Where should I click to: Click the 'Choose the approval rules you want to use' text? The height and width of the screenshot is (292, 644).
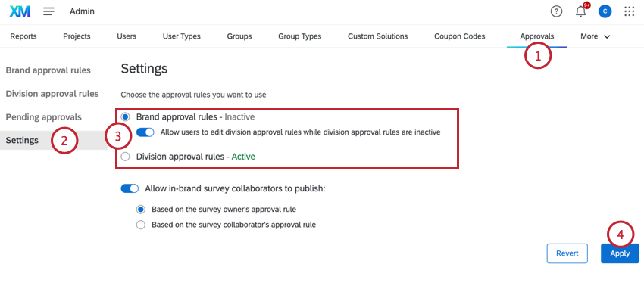pos(193,95)
